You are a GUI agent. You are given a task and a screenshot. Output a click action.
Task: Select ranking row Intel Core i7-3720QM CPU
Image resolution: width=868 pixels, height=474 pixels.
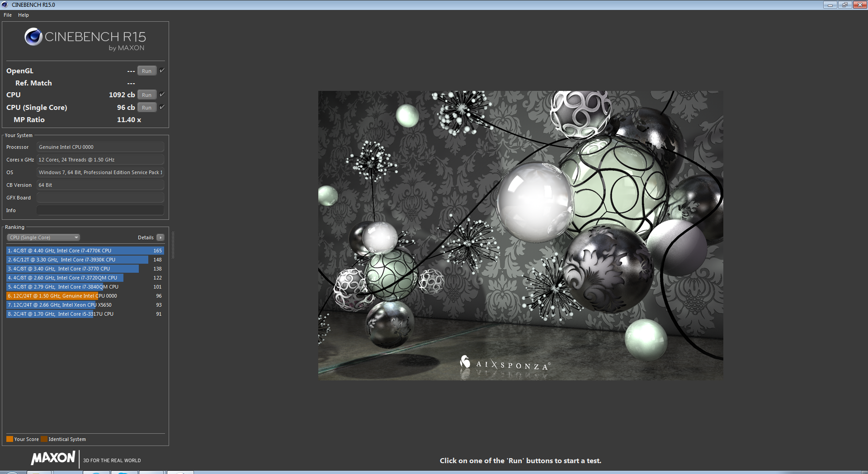tap(85, 278)
